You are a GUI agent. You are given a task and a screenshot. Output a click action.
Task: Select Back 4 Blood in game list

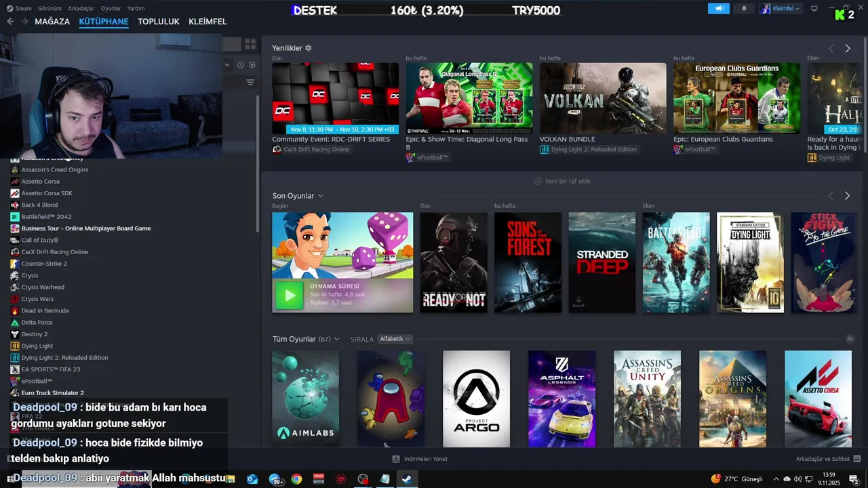point(39,205)
